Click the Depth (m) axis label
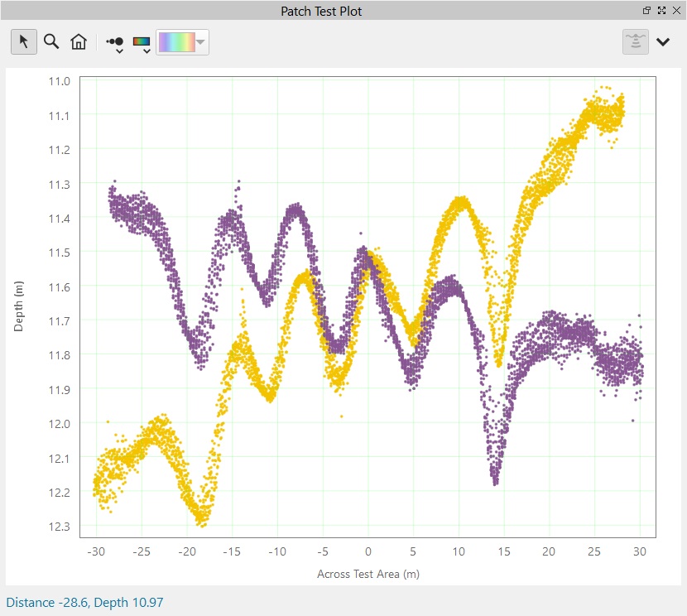This screenshot has height=616, width=687. (18, 306)
